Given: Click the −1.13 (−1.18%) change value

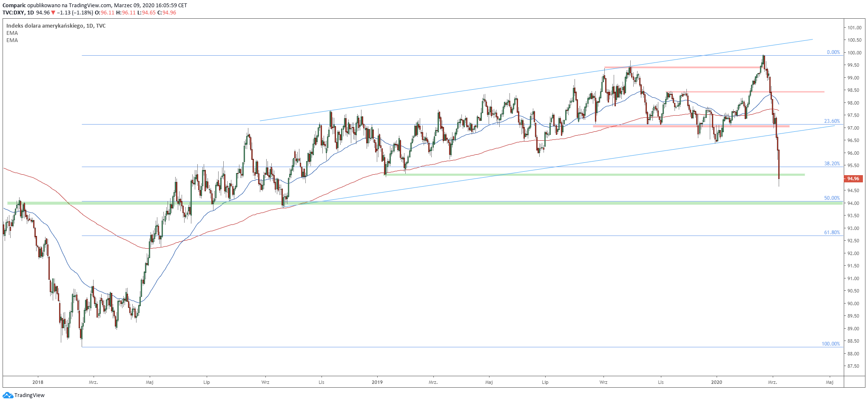Looking at the screenshot, I should [75, 13].
